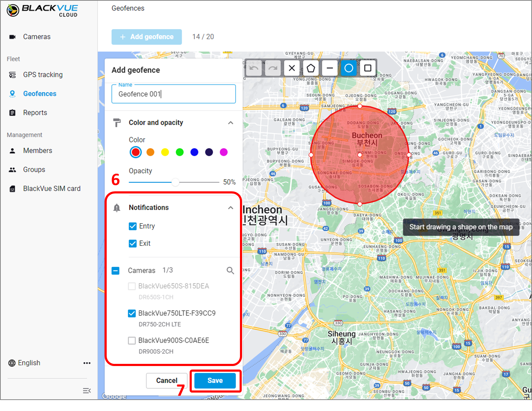Uncheck the Exit notification checkbox
This screenshot has width=532, height=411.
pos(133,243)
